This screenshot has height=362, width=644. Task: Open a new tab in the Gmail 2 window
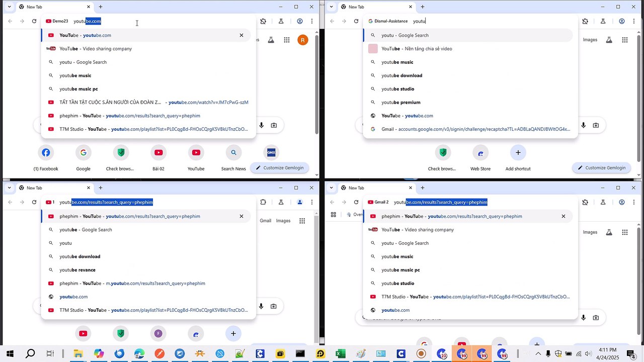click(423, 188)
